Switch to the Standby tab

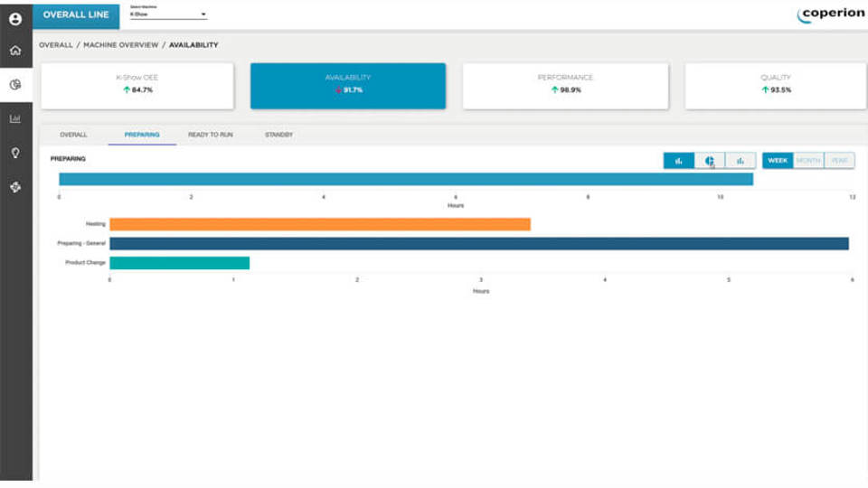pyautogui.click(x=278, y=135)
